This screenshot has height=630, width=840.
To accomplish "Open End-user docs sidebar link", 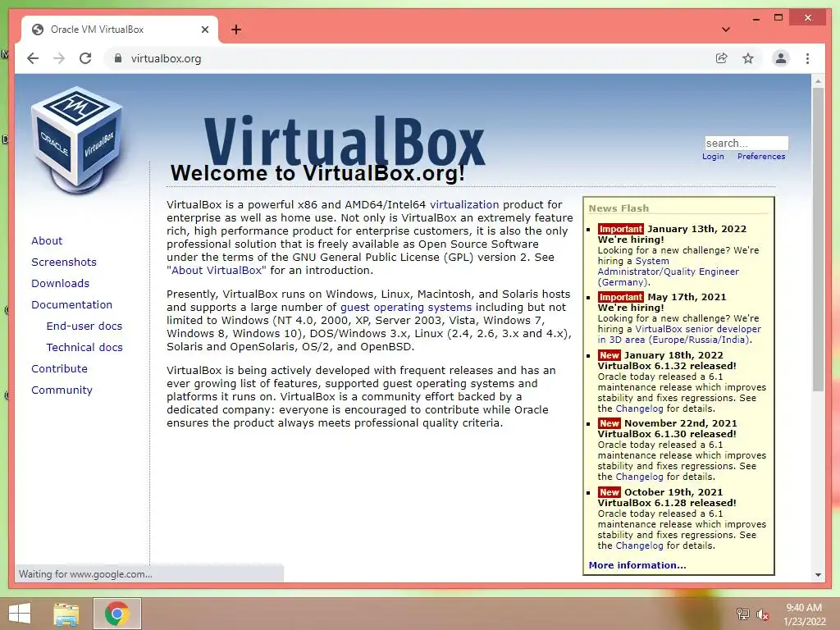I will 84,326.
